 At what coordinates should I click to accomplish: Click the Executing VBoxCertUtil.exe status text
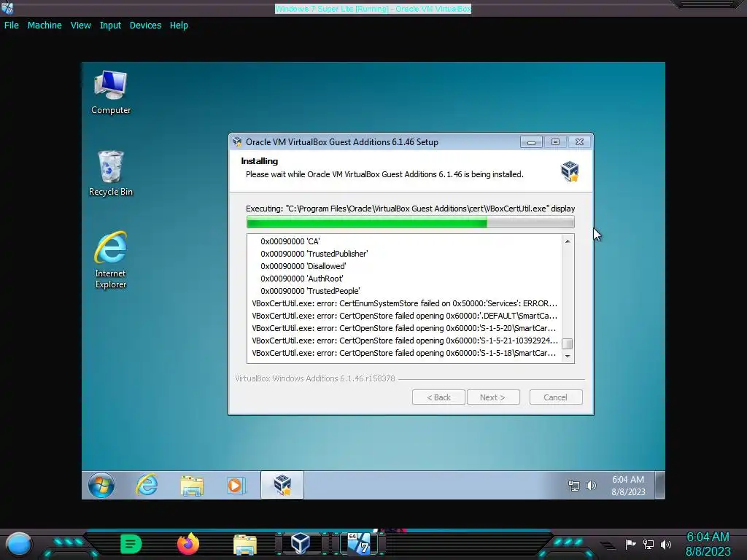(410, 209)
